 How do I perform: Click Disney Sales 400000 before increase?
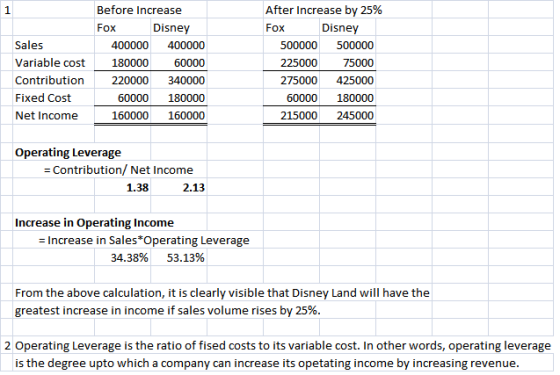186,45
